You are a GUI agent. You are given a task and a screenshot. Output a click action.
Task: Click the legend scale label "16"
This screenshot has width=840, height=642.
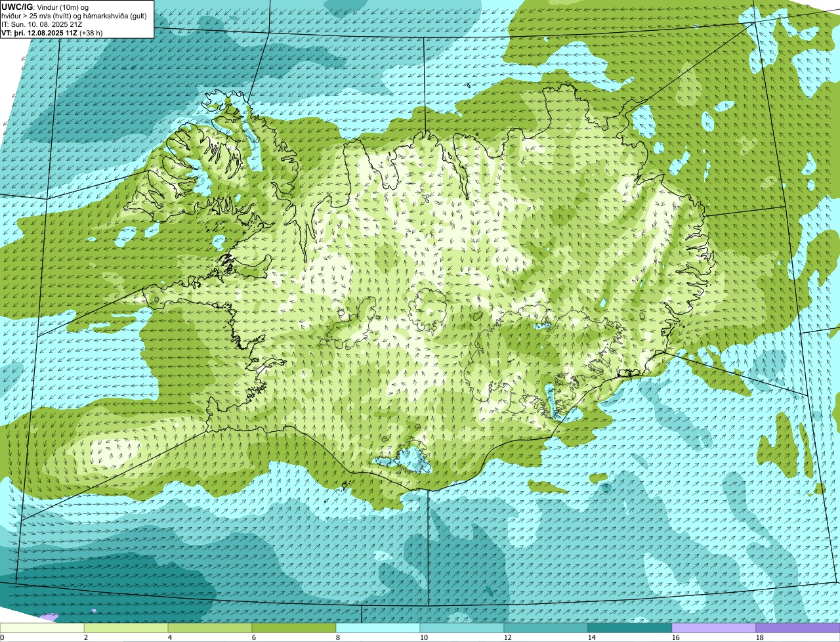point(676,637)
